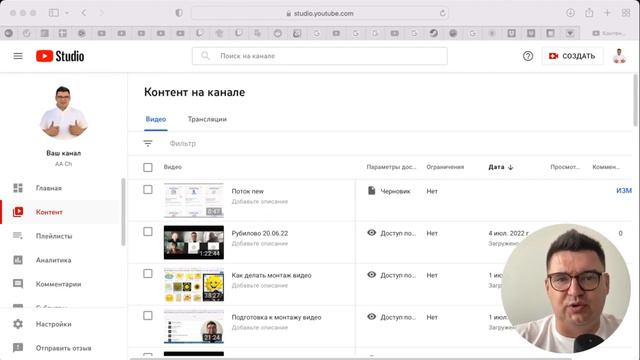
Task: Click the Подготовка к монтажу видео title
Action: click(276, 317)
